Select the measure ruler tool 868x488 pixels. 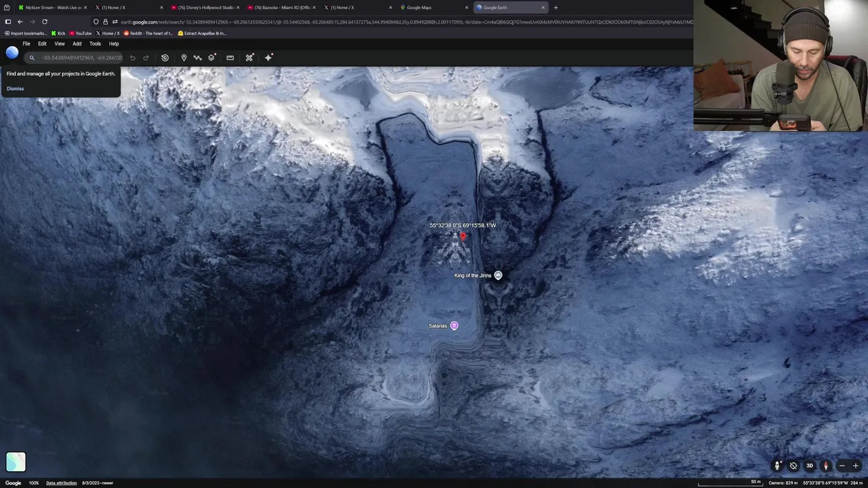point(230,58)
